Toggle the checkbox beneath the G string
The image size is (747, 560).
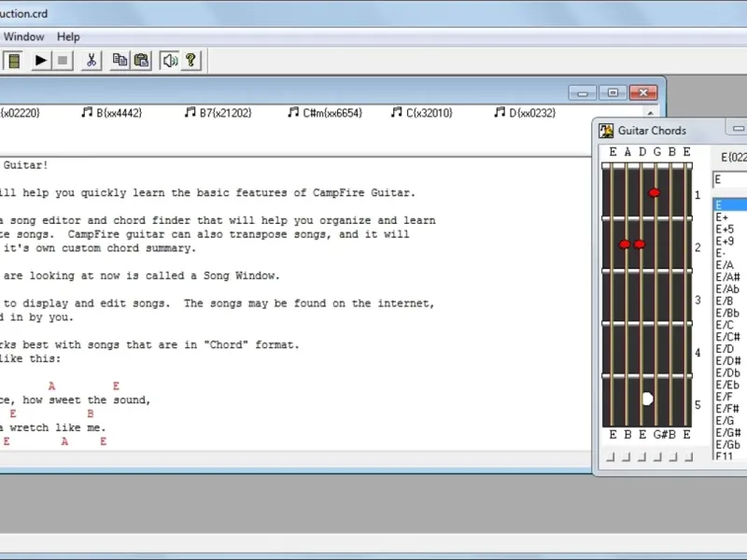point(657,457)
